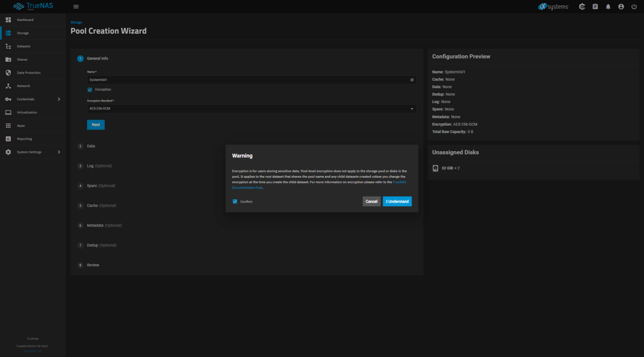Expand the System Settings submenu chevron
Image resolution: width=644 pixels, height=357 pixels.
coord(59,152)
